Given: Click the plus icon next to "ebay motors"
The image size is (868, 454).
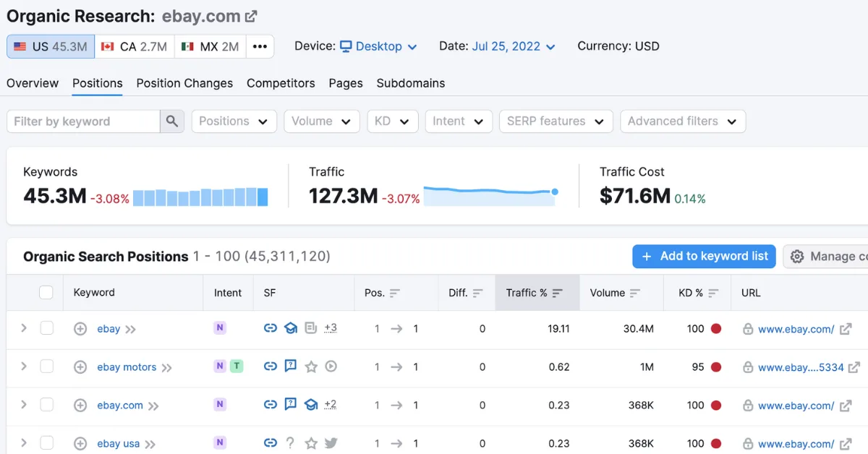Looking at the screenshot, I should click(80, 367).
